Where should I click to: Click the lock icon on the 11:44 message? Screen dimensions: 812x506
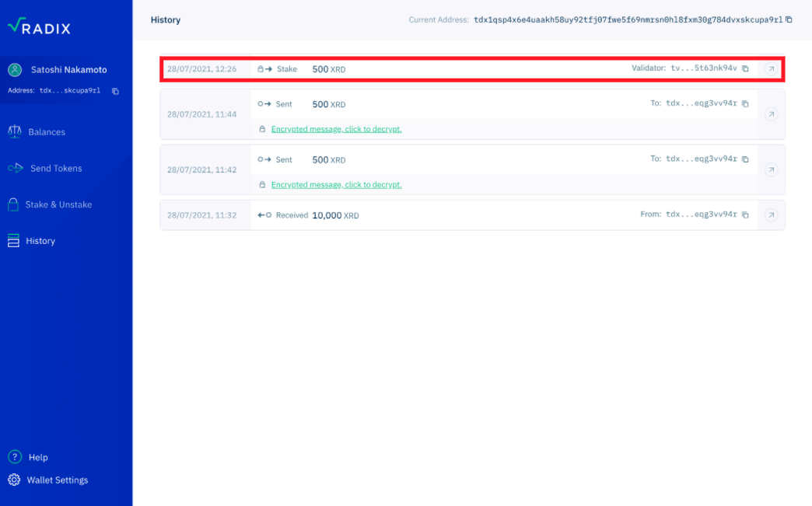coord(262,129)
